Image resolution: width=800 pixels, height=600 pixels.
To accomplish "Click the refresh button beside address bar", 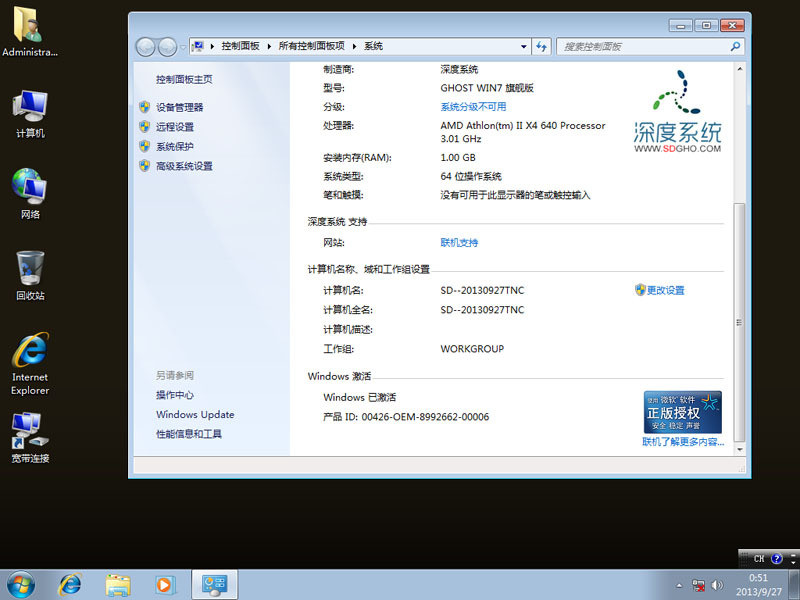I will click(x=542, y=46).
